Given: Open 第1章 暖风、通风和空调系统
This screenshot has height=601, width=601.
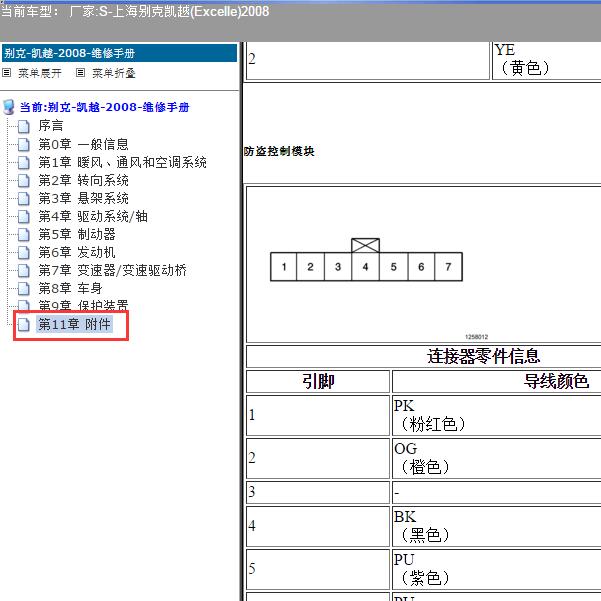Looking at the screenshot, I should coord(122,162).
